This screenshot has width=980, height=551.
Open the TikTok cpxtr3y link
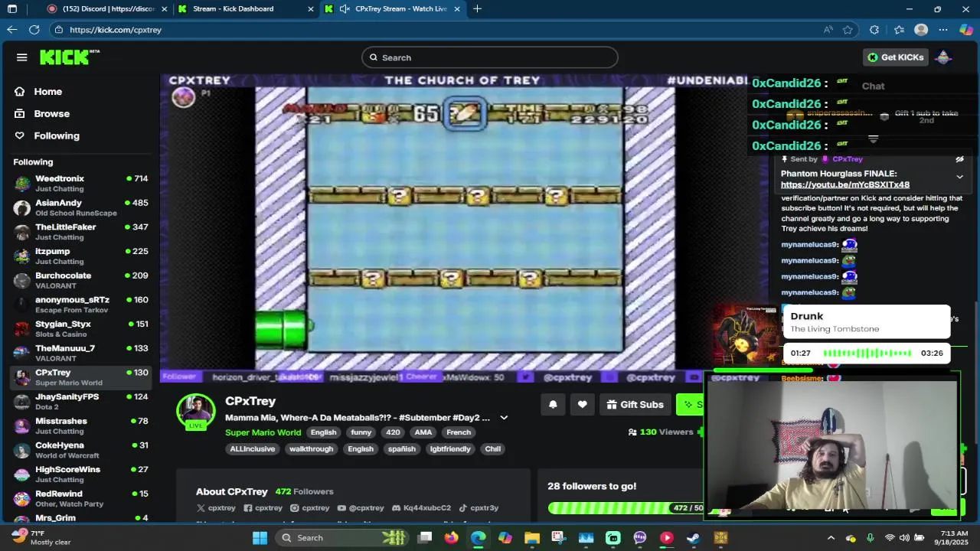pyautogui.click(x=478, y=508)
